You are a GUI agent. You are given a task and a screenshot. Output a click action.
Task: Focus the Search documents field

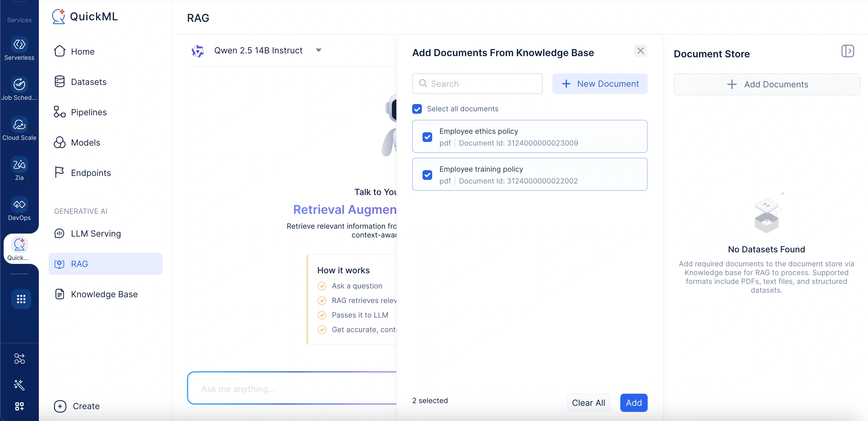(x=477, y=83)
